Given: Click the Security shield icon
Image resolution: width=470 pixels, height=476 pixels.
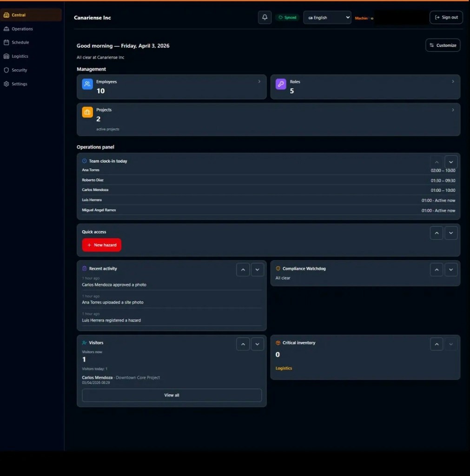Looking at the screenshot, I should (x=7, y=70).
